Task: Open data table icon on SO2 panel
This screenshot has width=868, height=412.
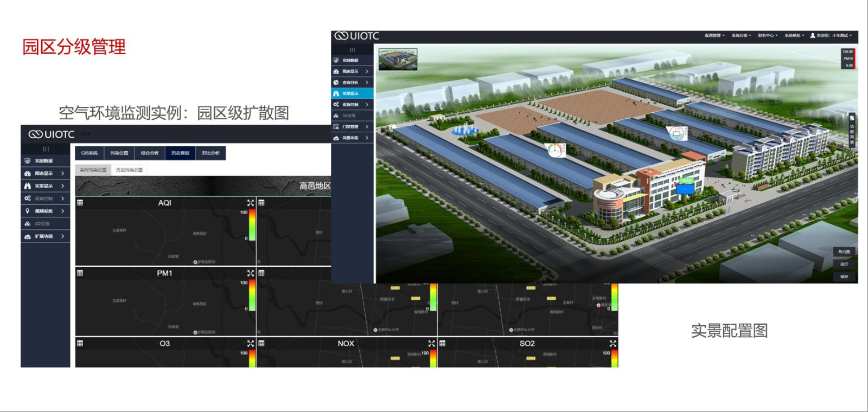Action: click(x=443, y=344)
